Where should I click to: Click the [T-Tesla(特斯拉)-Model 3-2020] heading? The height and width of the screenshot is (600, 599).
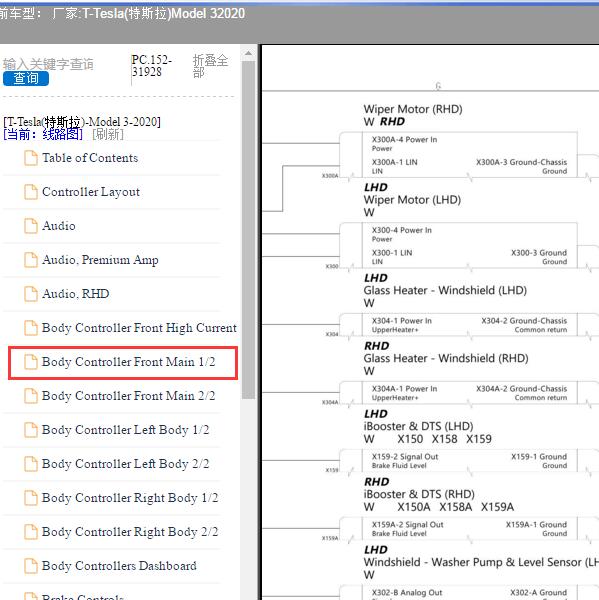(x=82, y=122)
